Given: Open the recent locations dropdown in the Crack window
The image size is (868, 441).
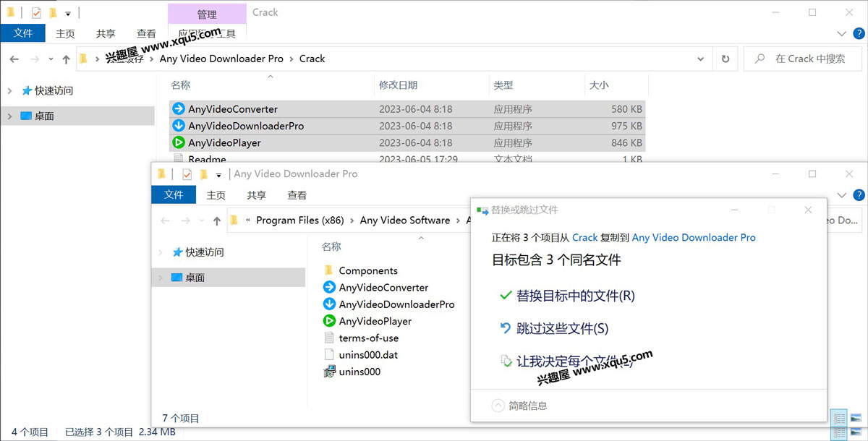Looking at the screenshot, I should click(51, 59).
